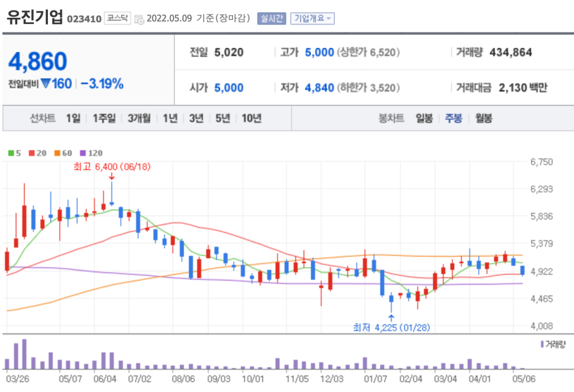Click the 01/07 date axis label
The image size is (574, 392).
(x=375, y=379)
